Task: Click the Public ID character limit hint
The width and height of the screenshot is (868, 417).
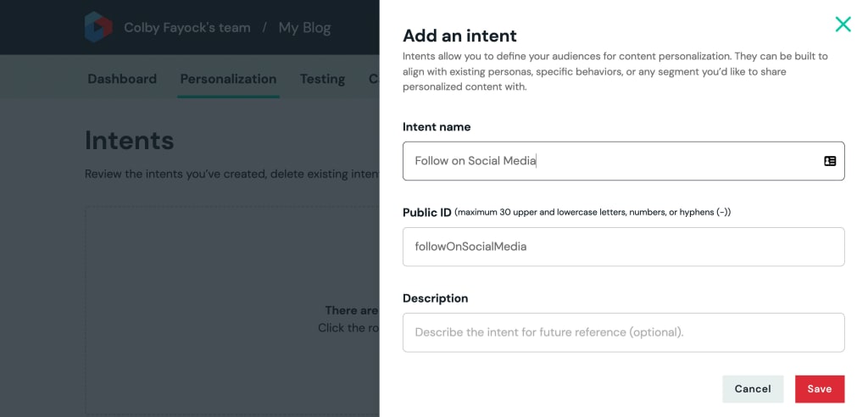Action: tap(593, 212)
